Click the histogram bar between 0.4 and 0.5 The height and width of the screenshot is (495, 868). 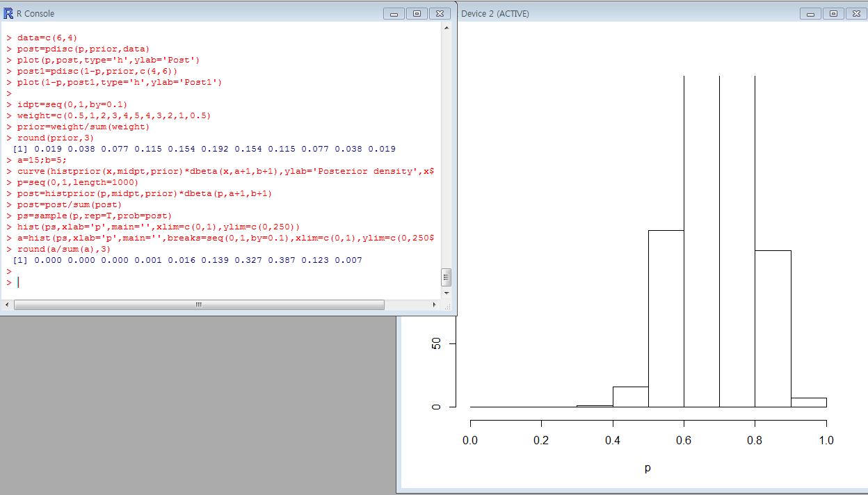click(x=630, y=396)
